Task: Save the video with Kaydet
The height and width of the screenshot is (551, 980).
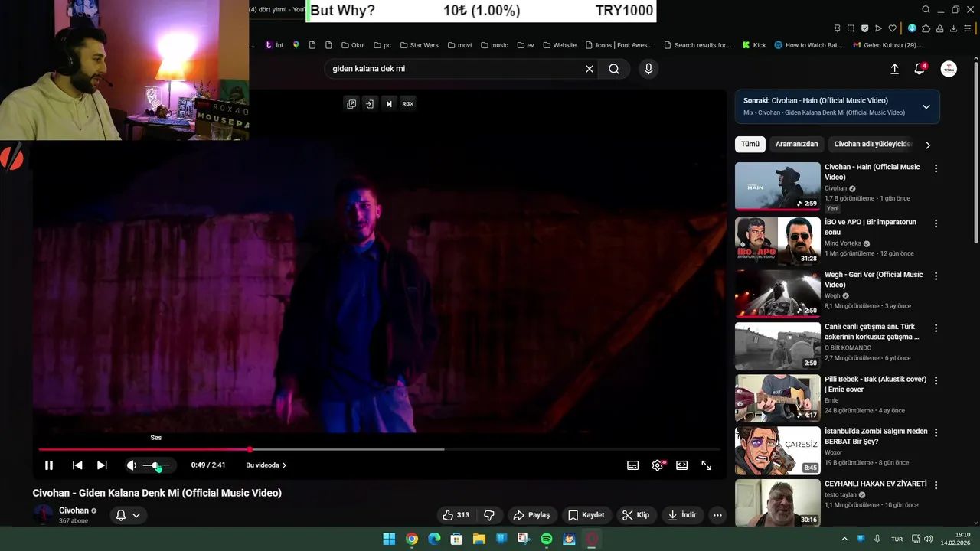Action: (x=586, y=515)
